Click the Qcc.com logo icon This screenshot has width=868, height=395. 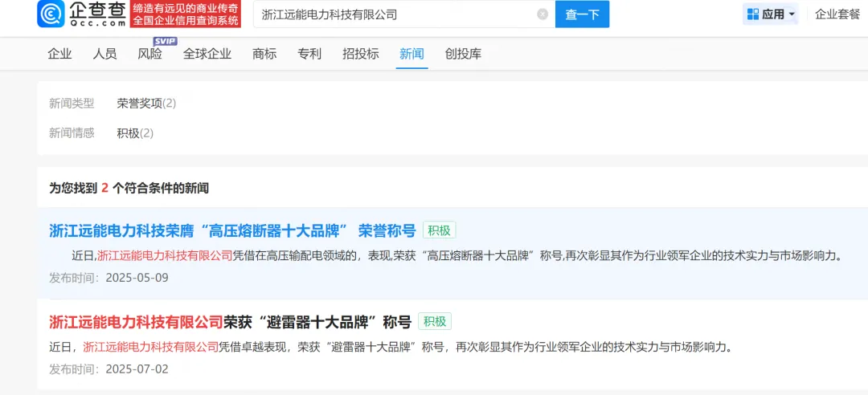[x=51, y=14]
